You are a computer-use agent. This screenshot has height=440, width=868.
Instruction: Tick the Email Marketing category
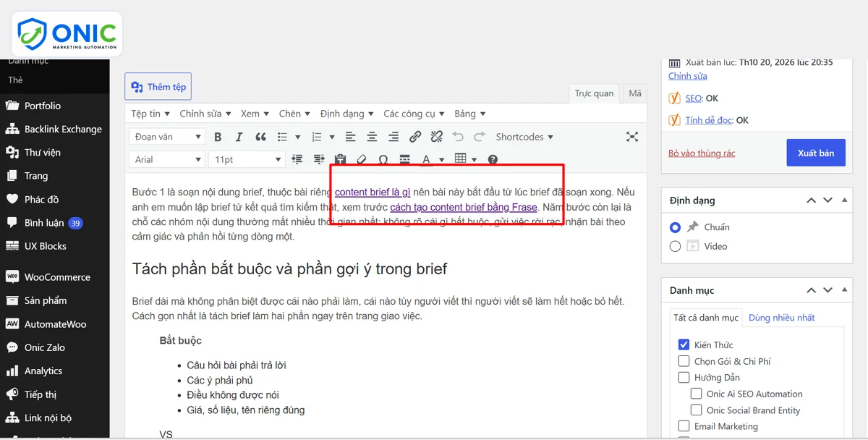684,426
